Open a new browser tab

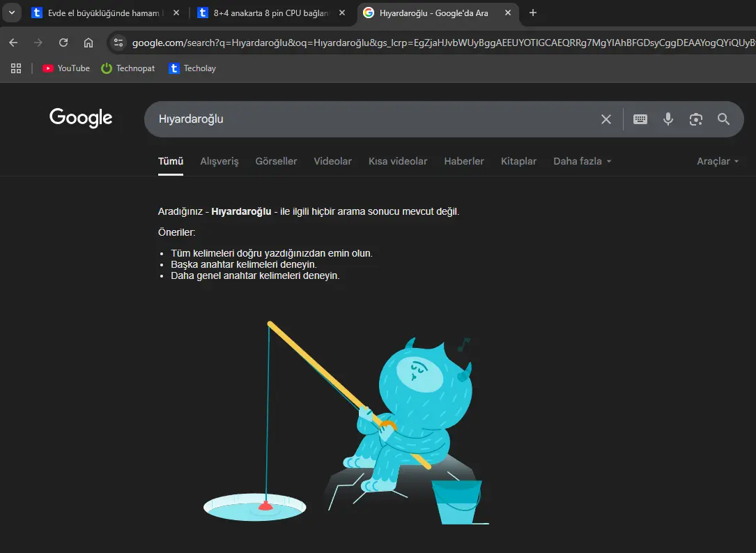point(533,13)
